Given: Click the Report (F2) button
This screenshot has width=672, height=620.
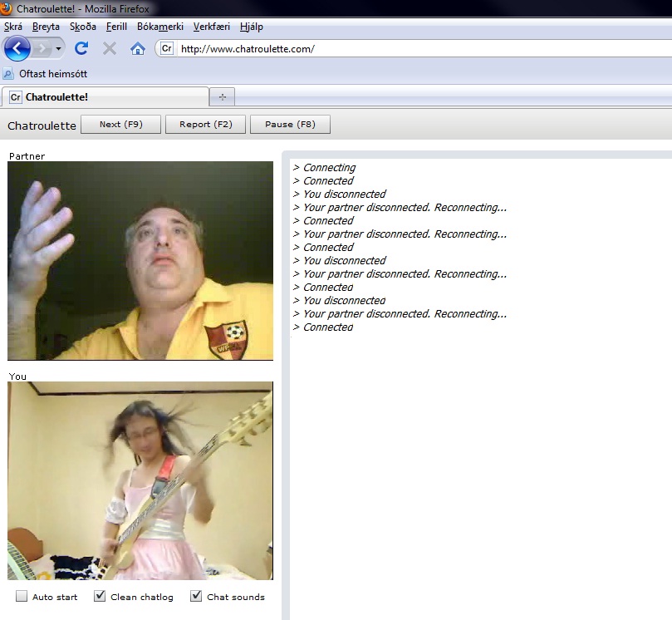Looking at the screenshot, I should tap(206, 125).
